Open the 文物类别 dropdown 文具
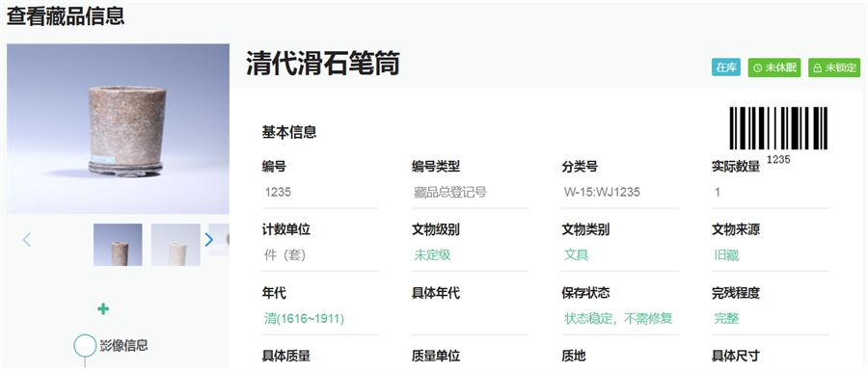The width and height of the screenshot is (868, 372). (620, 255)
